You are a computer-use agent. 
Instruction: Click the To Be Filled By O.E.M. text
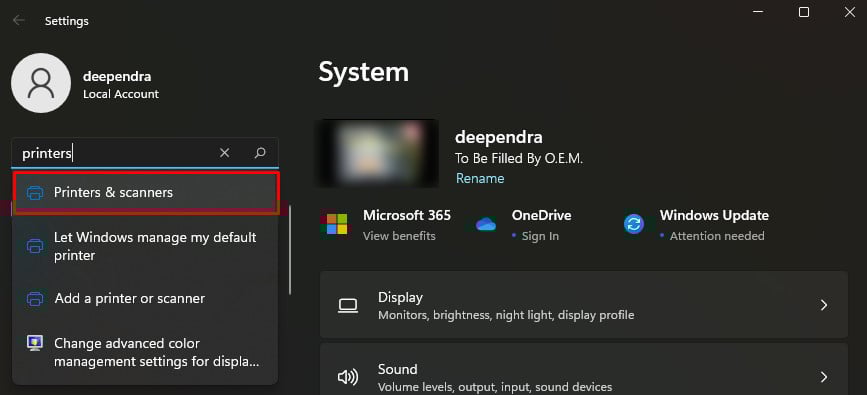(x=519, y=159)
